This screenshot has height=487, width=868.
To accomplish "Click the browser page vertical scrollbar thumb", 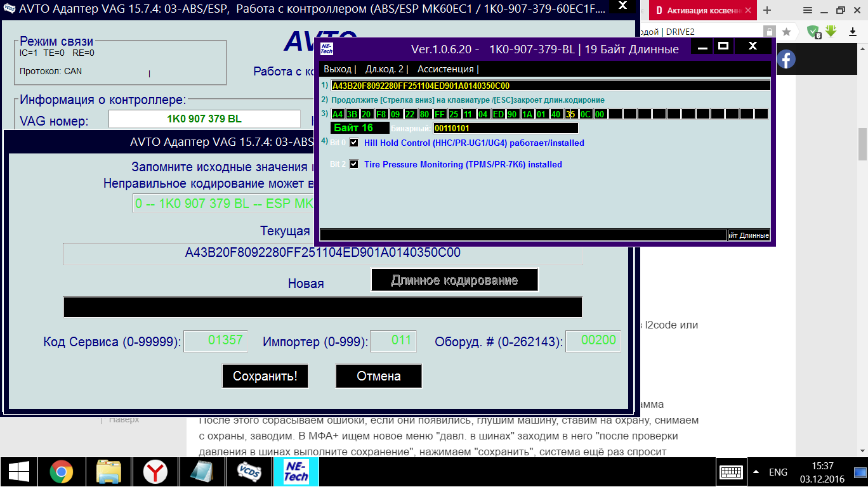I will coord(862,144).
